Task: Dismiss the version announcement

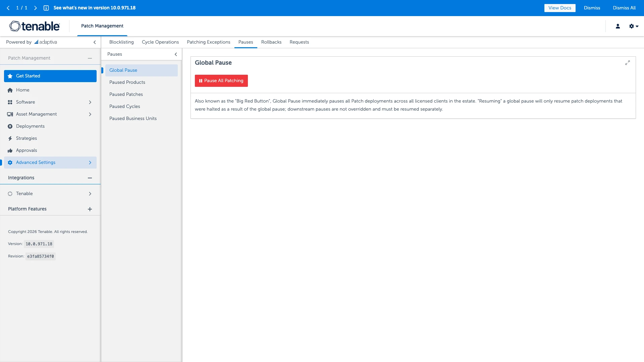Action: 592,8
